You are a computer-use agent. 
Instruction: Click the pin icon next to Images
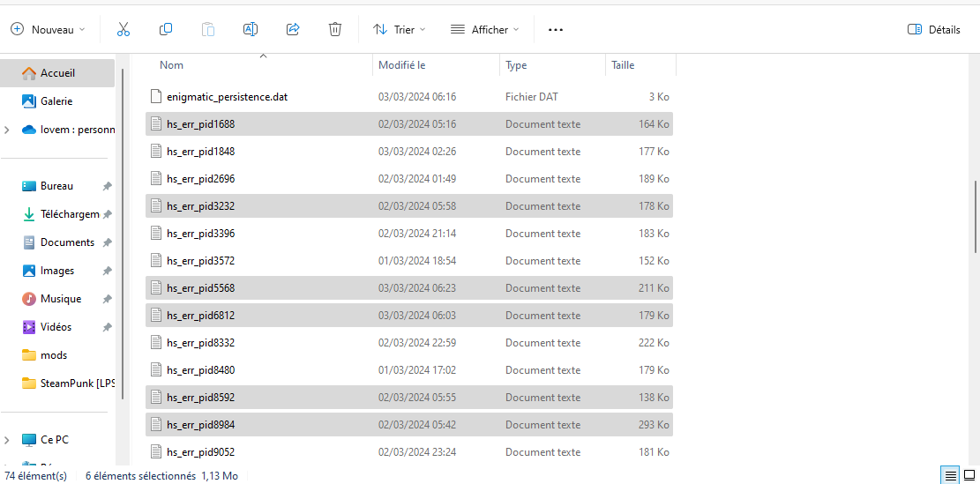[108, 271]
